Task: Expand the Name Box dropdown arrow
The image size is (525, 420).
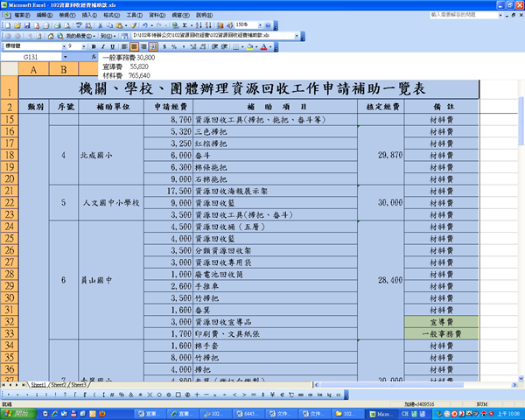Action: 65,57
